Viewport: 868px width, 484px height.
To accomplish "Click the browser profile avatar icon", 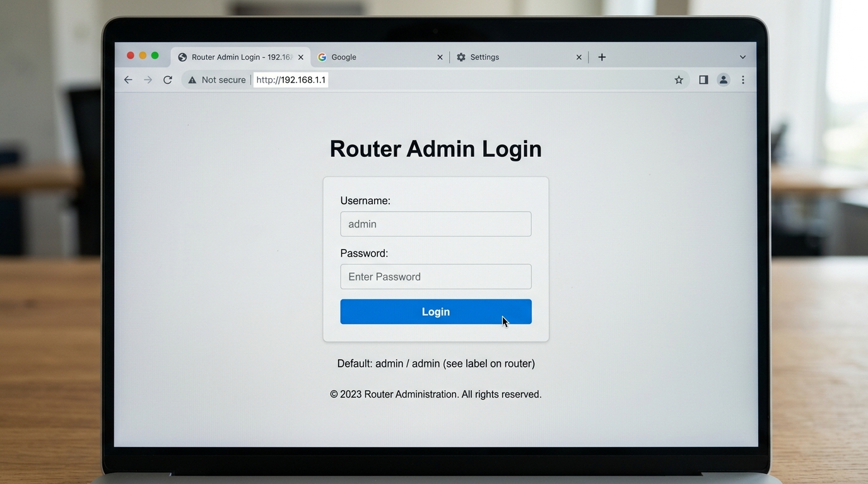I will pyautogui.click(x=723, y=79).
